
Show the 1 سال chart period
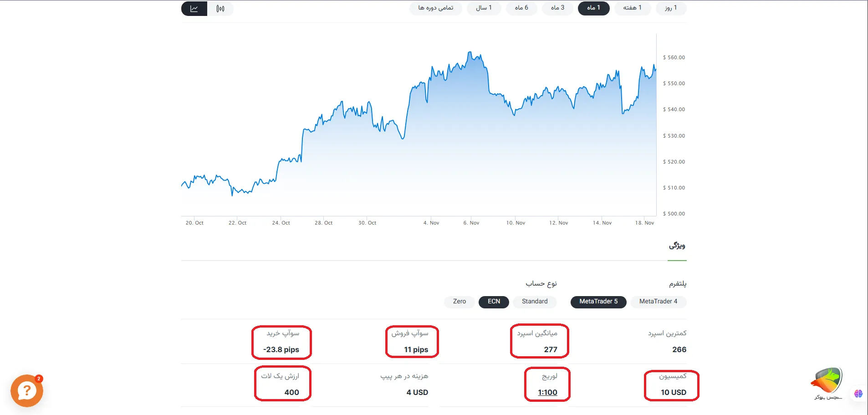click(x=484, y=8)
